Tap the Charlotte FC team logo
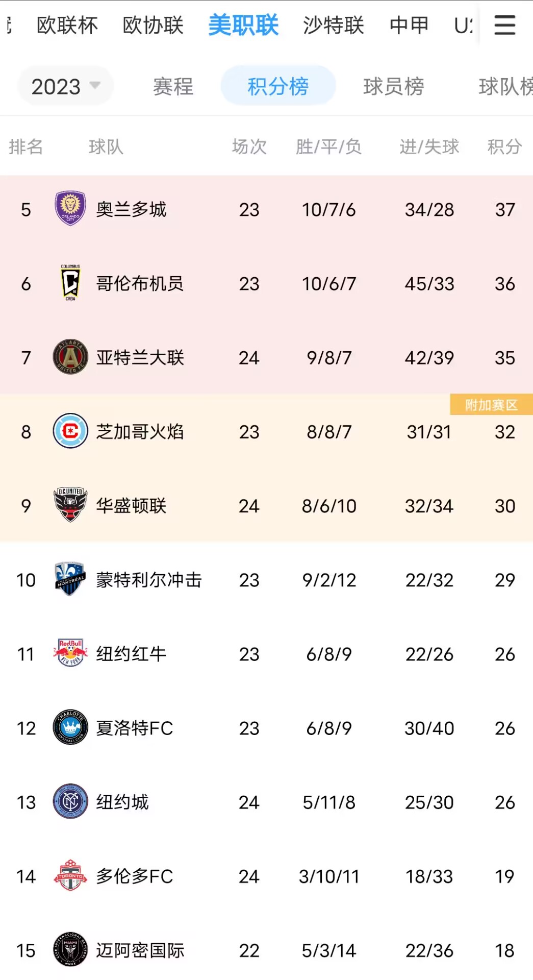Viewport: 533px width, 980px height. point(70,727)
